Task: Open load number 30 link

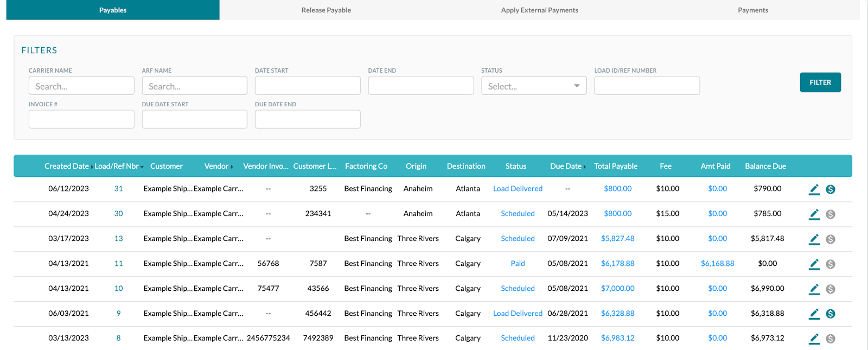Action: pyautogui.click(x=118, y=214)
